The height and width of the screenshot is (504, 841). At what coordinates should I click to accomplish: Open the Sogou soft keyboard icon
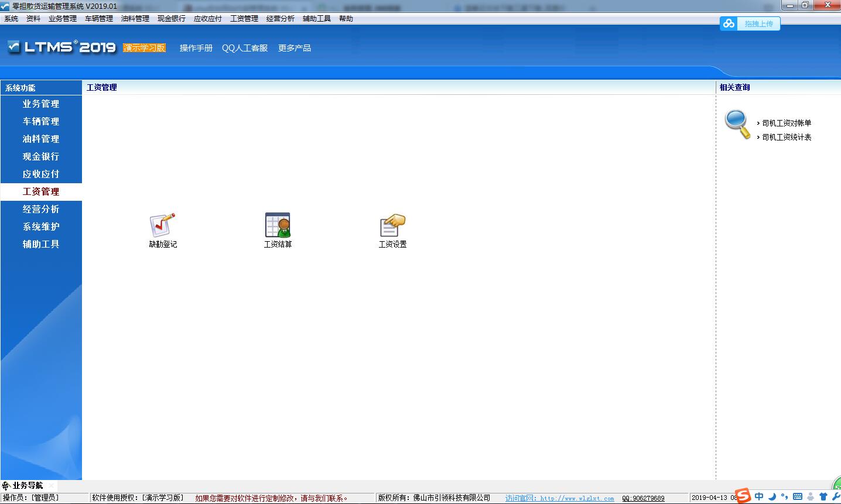[797, 496]
